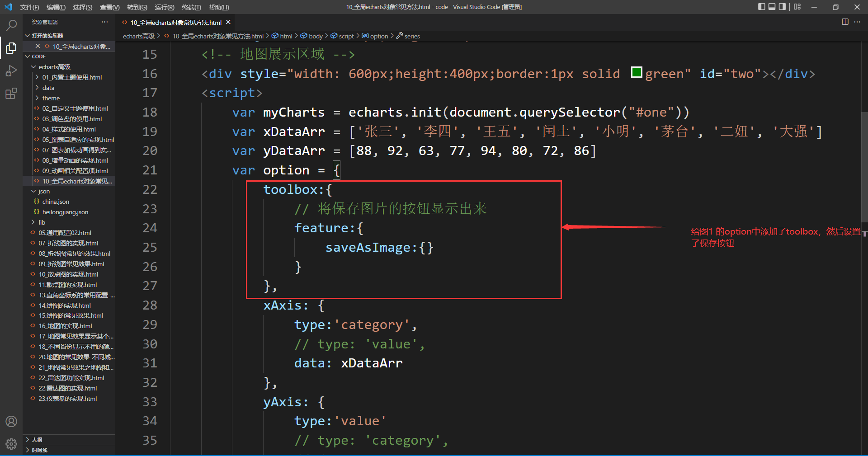868x456 pixels.
Task: Customize layout from title bar icon
Action: [797, 7]
